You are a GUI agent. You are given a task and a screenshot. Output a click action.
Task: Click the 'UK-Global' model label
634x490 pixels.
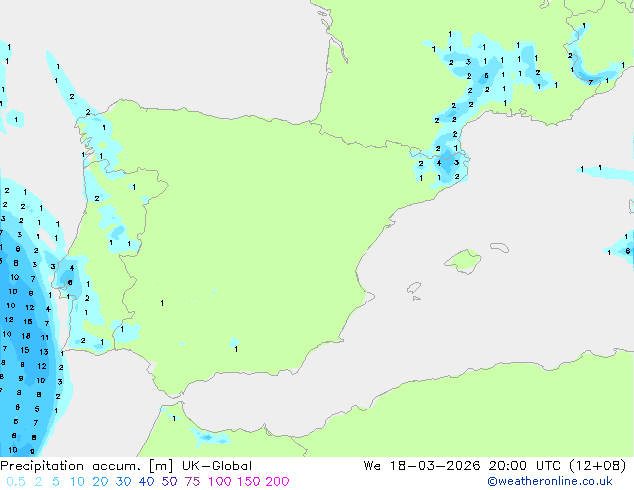(217, 466)
